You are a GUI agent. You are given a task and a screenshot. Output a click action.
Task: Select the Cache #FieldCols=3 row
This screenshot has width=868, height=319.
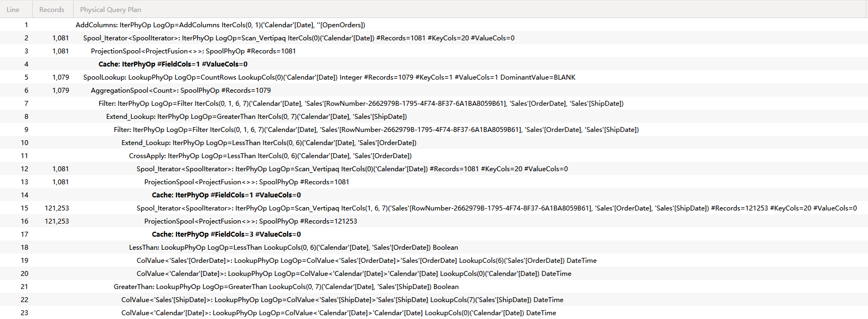tap(434, 234)
